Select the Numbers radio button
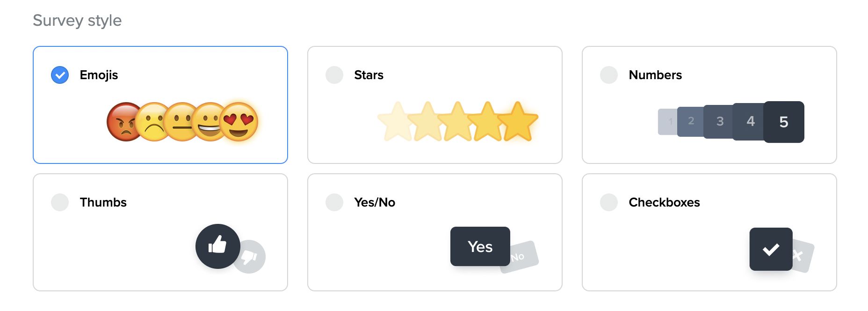 (x=609, y=75)
